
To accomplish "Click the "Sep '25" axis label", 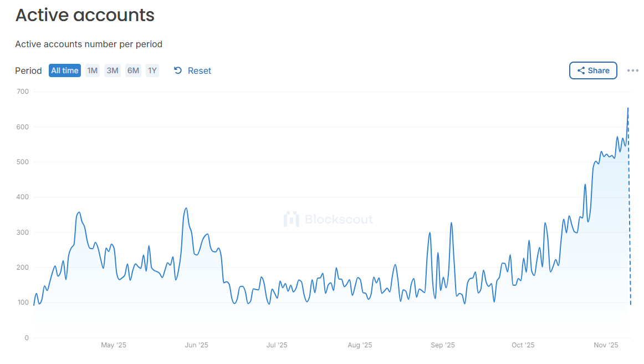I will [442, 345].
